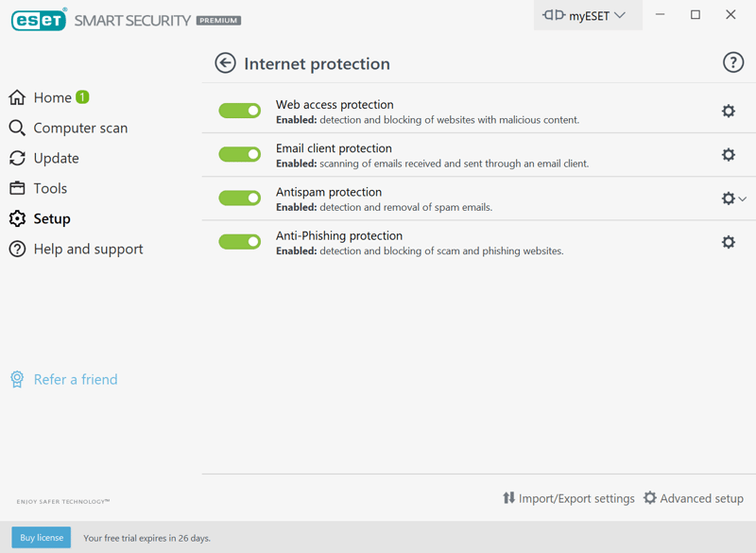Image resolution: width=756 pixels, height=553 pixels.
Task: Expand Antispam gear dropdown arrow
Action: click(743, 199)
